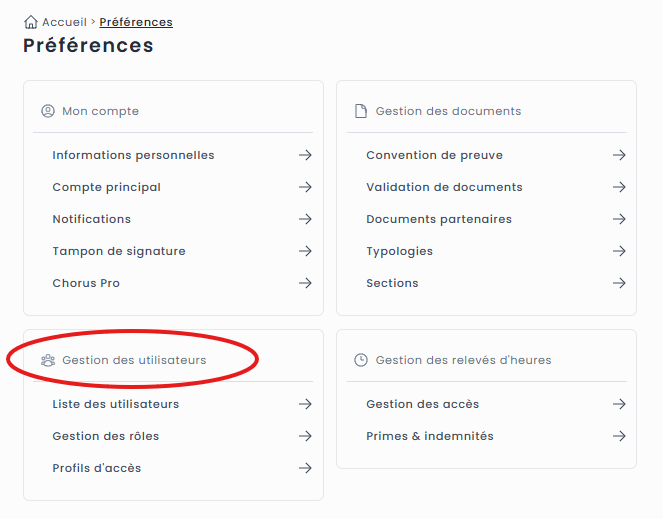Click the home icon in breadcrumb
663x519 pixels.
(31, 22)
